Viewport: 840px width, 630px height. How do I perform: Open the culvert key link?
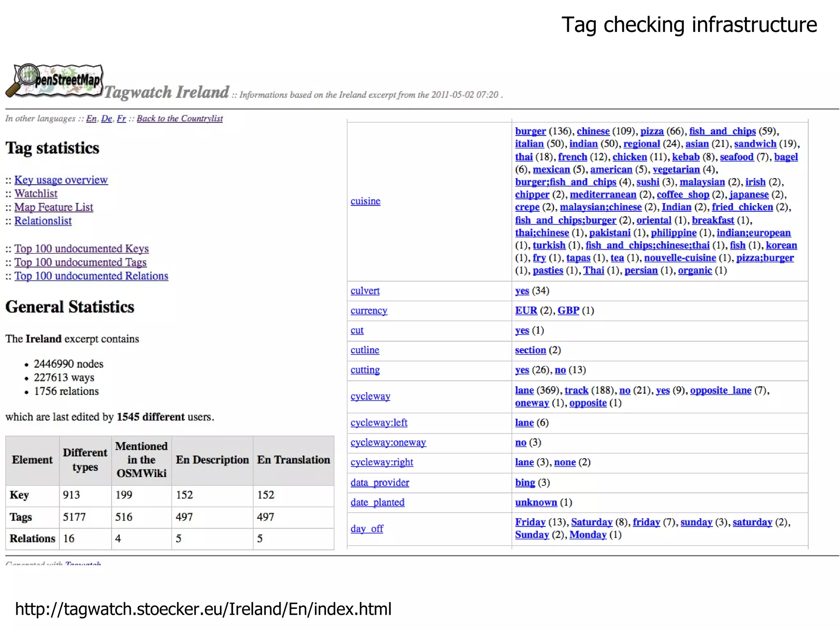(365, 291)
